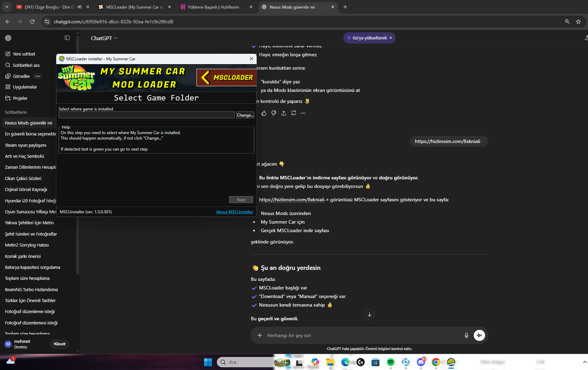Open the hizliresim.com/8xknia6 link in the reply

292,200
